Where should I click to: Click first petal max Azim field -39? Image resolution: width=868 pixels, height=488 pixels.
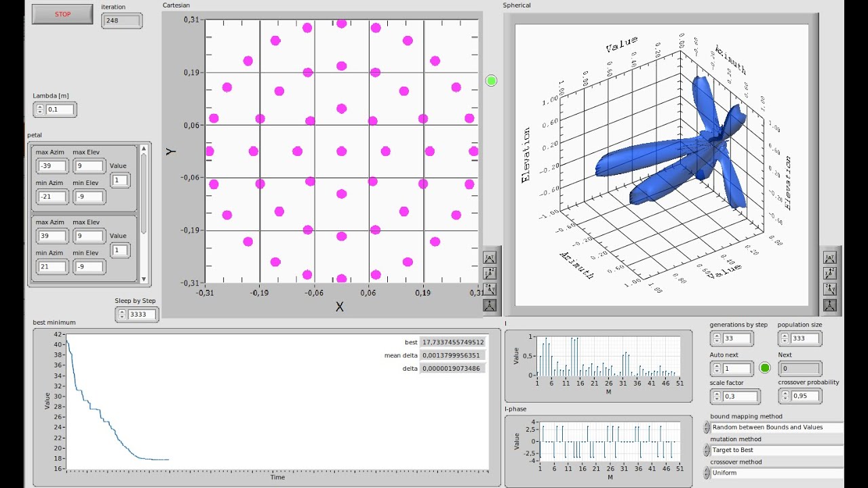click(x=52, y=166)
